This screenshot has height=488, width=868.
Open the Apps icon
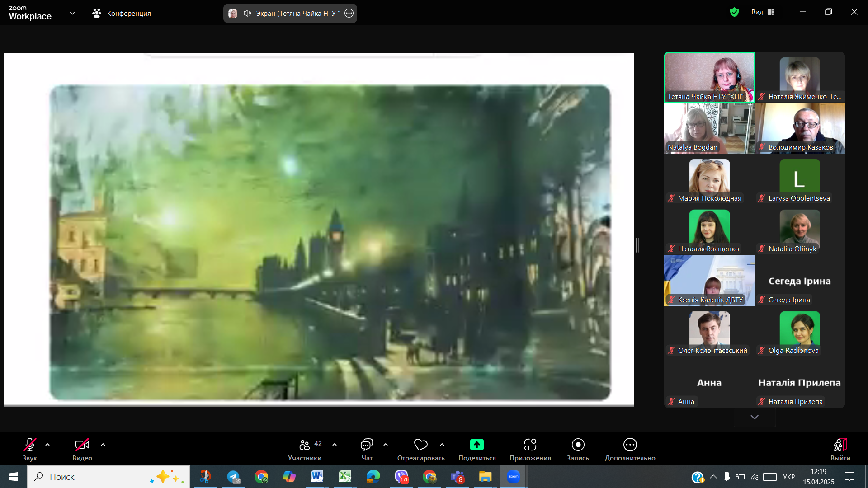[x=530, y=445]
